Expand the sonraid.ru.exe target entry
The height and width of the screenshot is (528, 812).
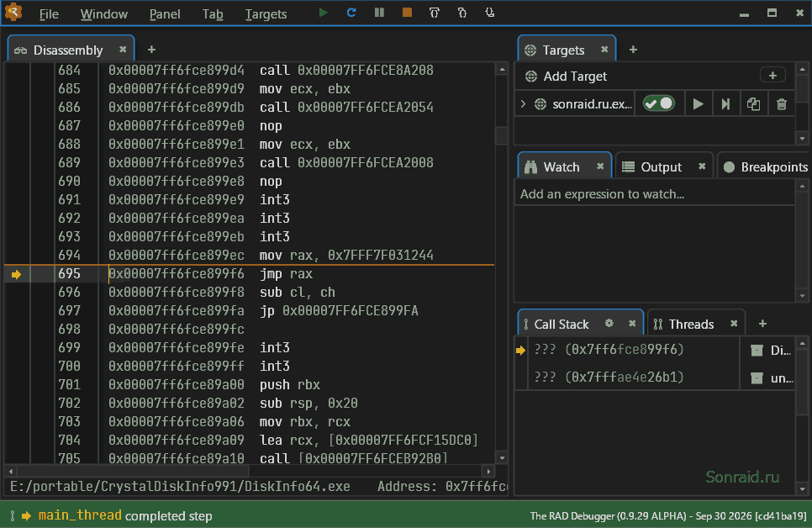(523, 104)
